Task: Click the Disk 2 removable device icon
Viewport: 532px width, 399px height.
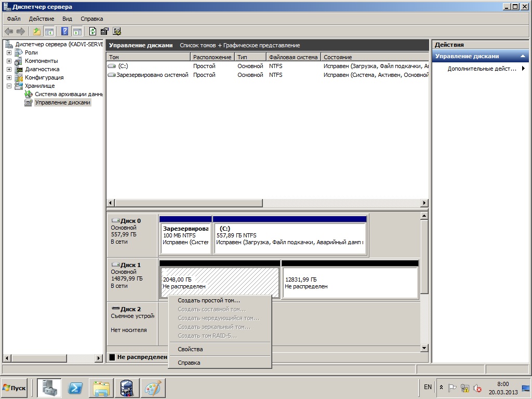Action: (x=116, y=309)
